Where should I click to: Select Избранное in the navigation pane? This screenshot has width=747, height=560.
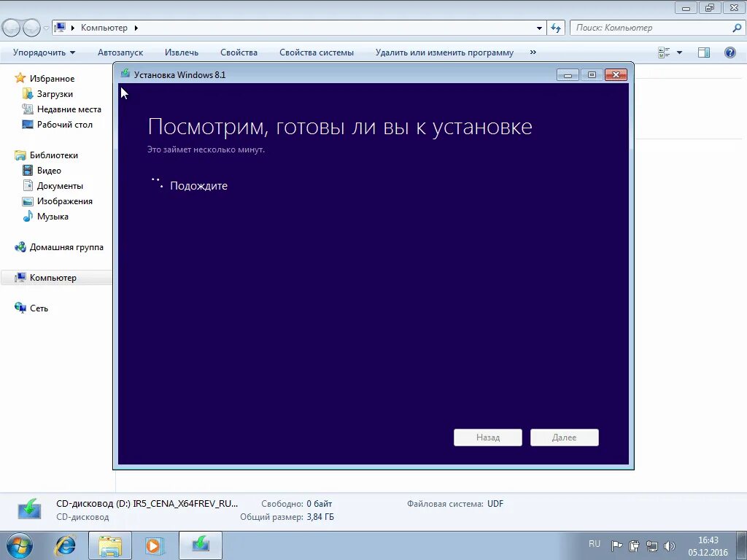[52, 78]
